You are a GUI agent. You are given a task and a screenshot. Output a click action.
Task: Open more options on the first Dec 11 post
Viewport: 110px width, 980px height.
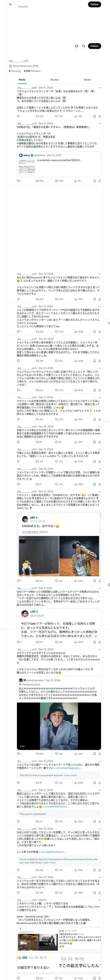pos(100,88)
